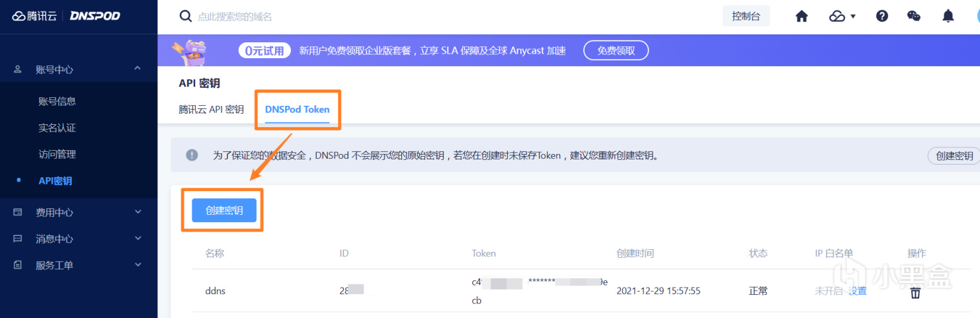Click the search magnifier icon
This screenshot has height=318, width=980.
(186, 16)
